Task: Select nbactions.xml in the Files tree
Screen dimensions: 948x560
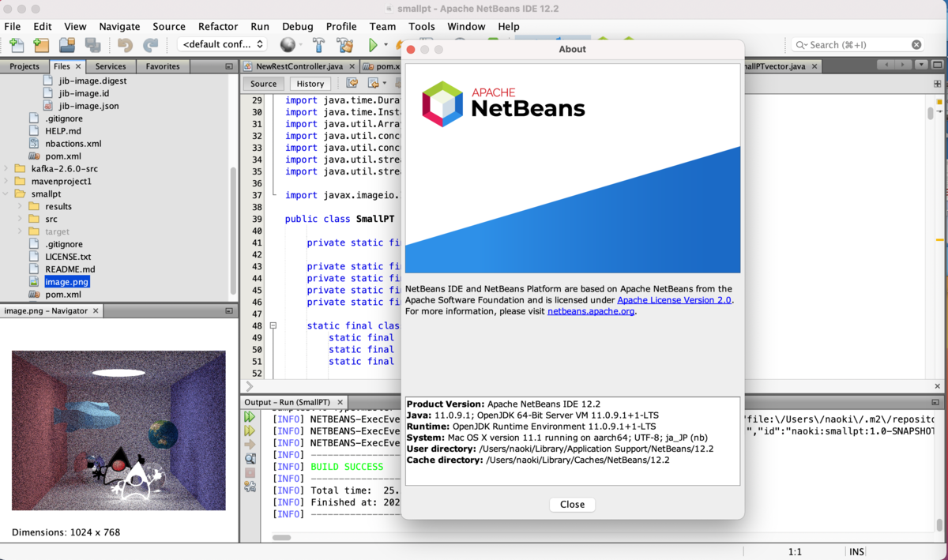Action: coord(73,144)
